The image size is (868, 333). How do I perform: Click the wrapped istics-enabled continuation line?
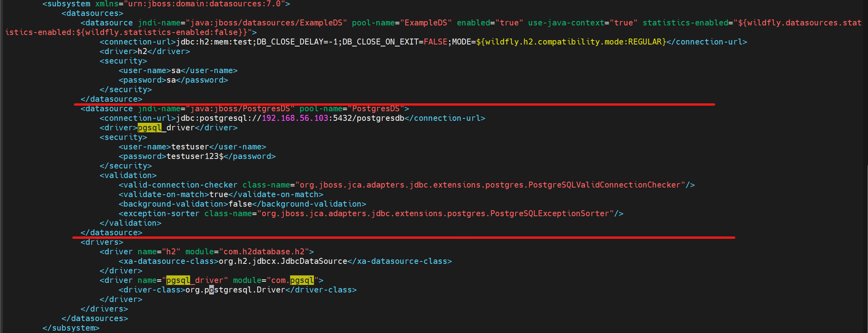[x=131, y=33]
